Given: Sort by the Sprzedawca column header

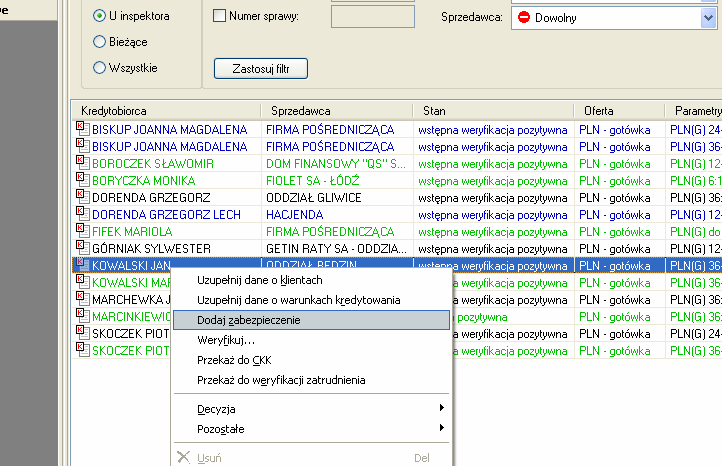Looking at the screenshot, I should coord(337,111).
